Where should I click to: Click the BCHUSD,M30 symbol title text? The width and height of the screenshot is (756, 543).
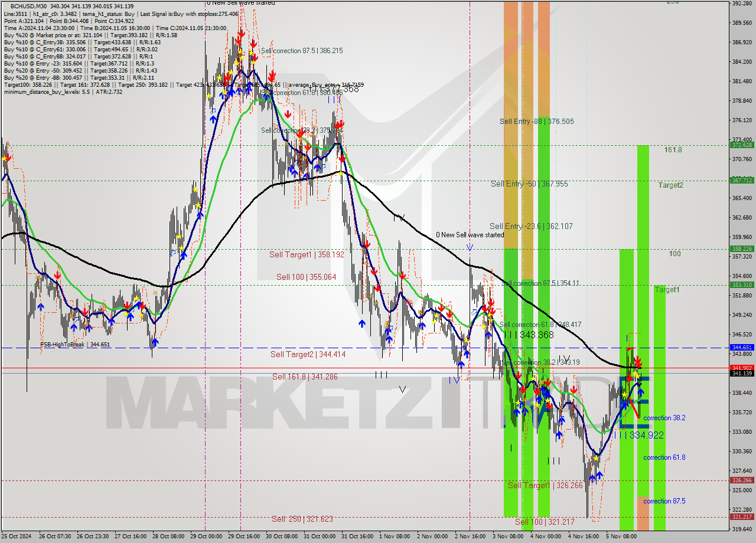click(x=29, y=6)
